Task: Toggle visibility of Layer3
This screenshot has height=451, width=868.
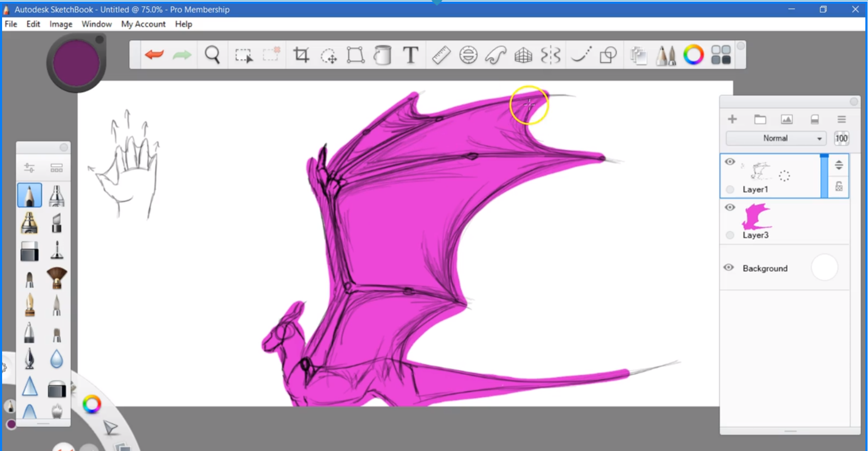Action: coord(730,208)
